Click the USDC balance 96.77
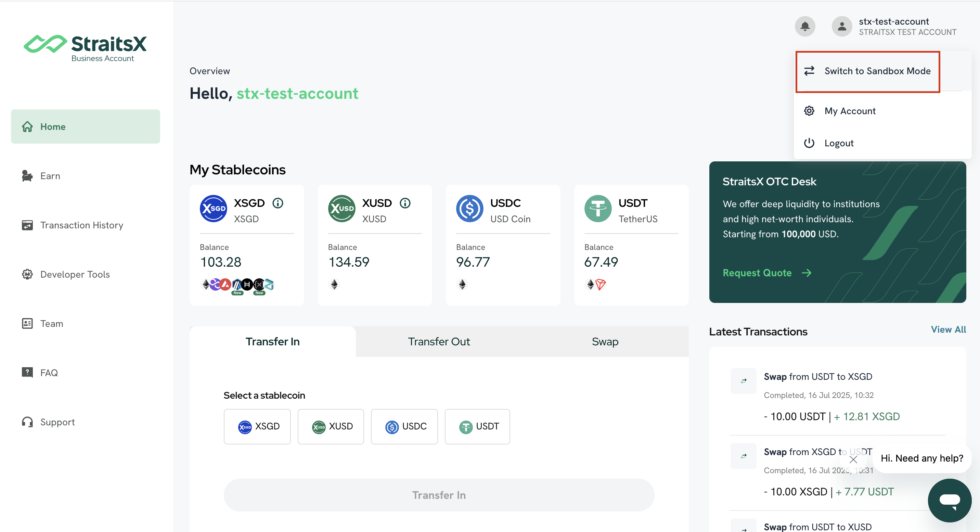The image size is (980, 532). tap(473, 262)
